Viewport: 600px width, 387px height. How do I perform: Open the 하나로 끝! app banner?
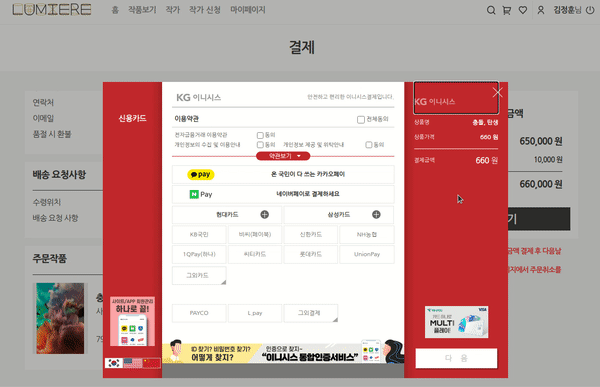coord(132,321)
